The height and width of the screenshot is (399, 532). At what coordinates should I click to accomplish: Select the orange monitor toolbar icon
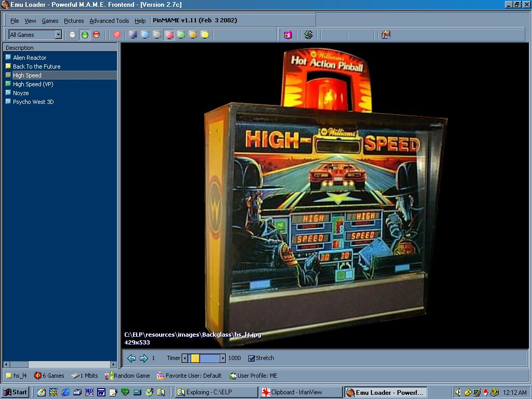tap(193, 35)
